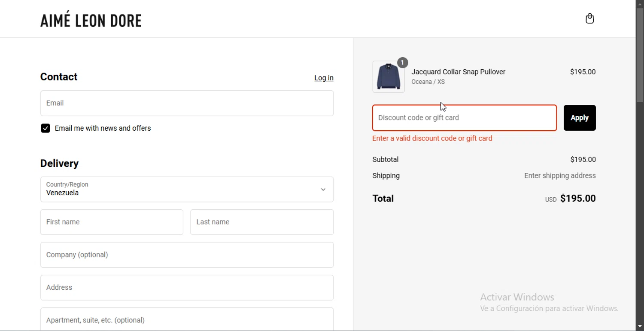Click the Total amount $195.00
This screenshot has height=331, width=644.
[578, 199]
